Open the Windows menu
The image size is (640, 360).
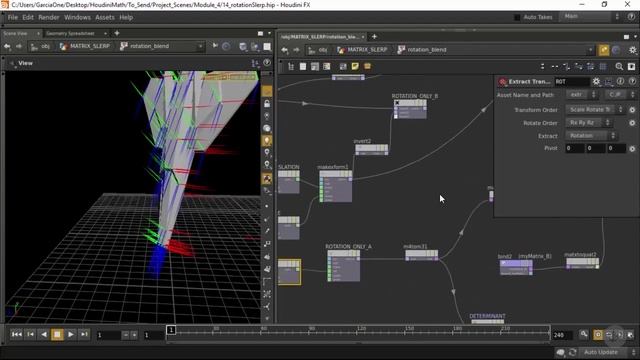77,17
